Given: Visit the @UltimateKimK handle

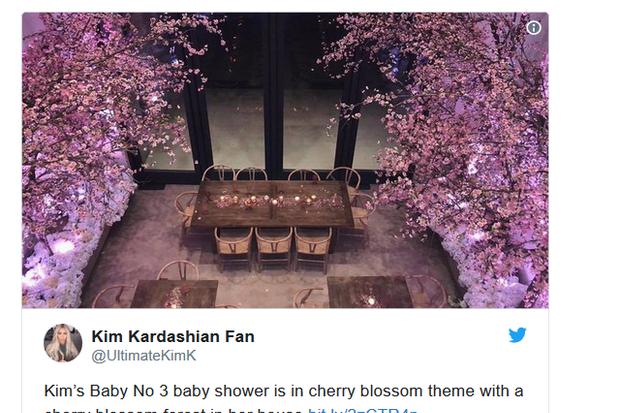Looking at the screenshot, I should coord(144,356).
